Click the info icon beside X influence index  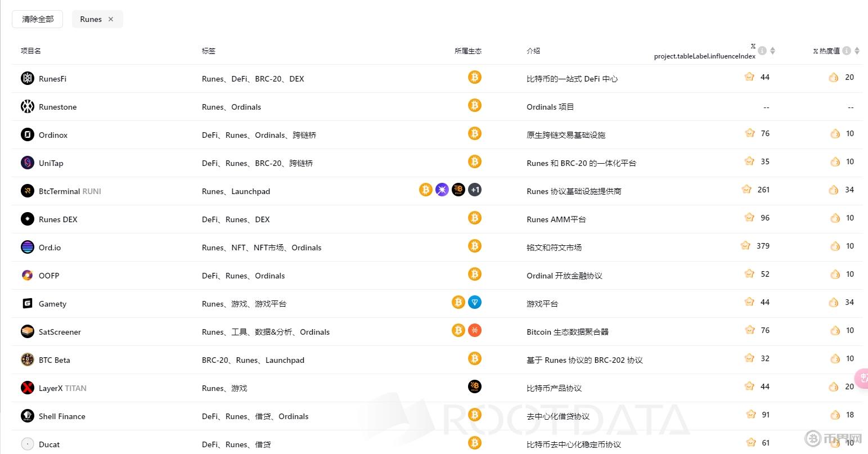(762, 51)
